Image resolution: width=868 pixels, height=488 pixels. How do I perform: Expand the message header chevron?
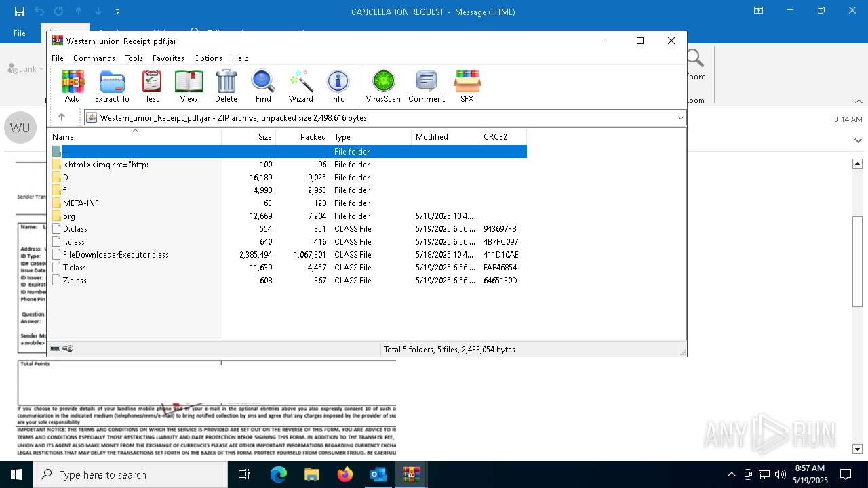click(858, 141)
